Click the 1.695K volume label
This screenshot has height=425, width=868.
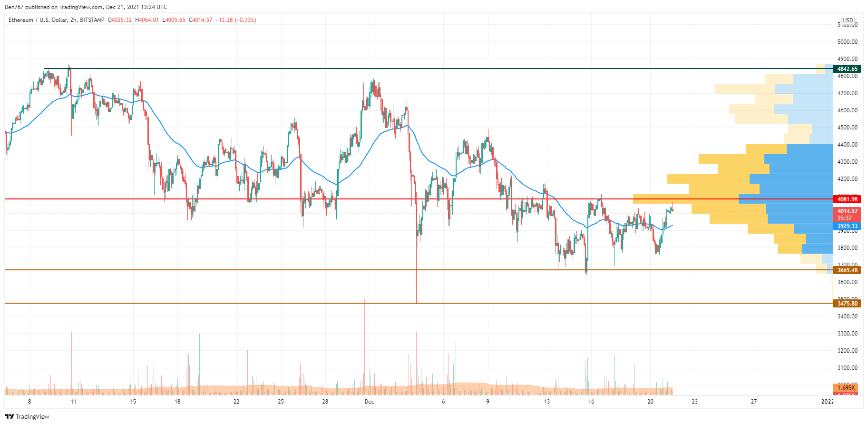click(846, 388)
